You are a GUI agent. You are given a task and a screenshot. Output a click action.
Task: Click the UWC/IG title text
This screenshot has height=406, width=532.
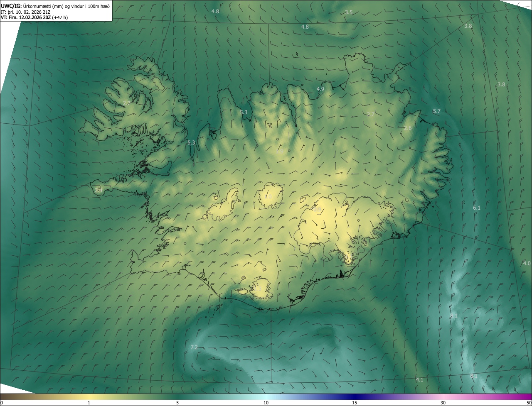pos(11,5)
